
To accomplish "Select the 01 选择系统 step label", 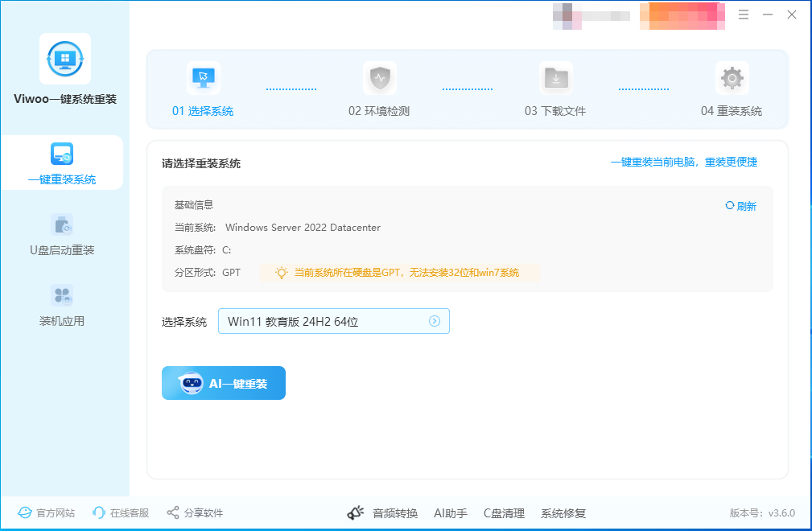I will (x=203, y=111).
